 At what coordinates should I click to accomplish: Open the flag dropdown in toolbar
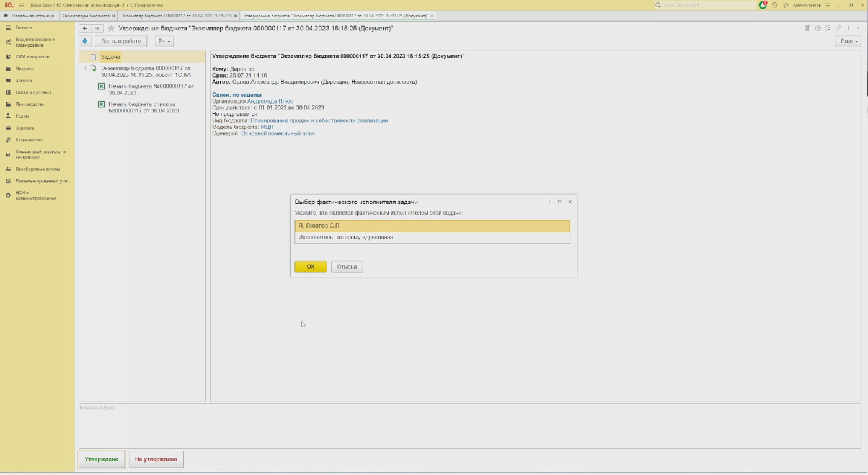[164, 41]
